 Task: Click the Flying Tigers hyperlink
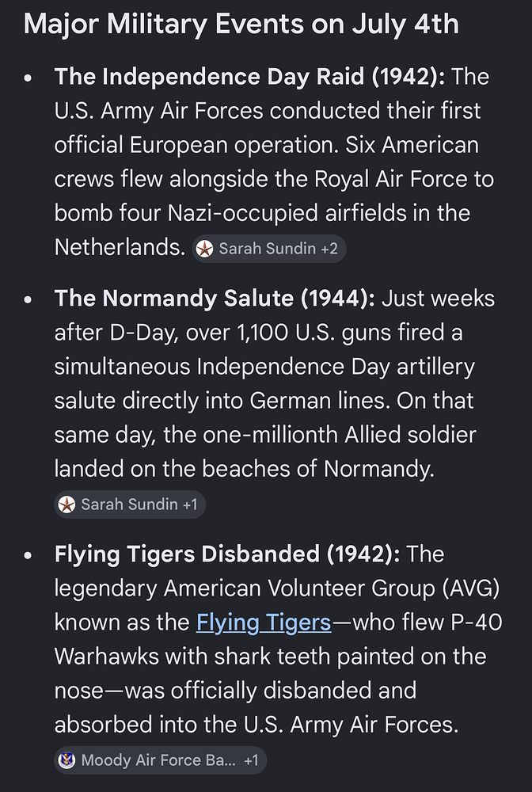pos(264,622)
